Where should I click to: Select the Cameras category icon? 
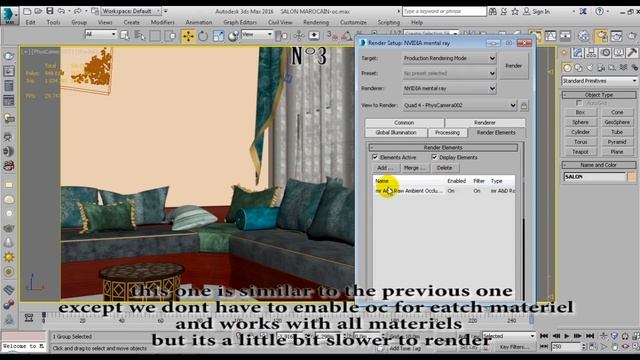[x=601, y=67]
